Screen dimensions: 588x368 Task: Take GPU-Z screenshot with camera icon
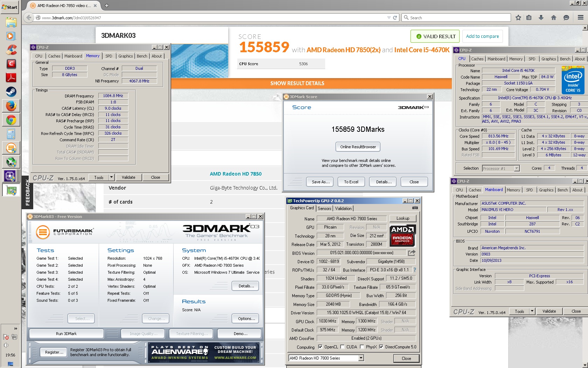[x=415, y=208]
